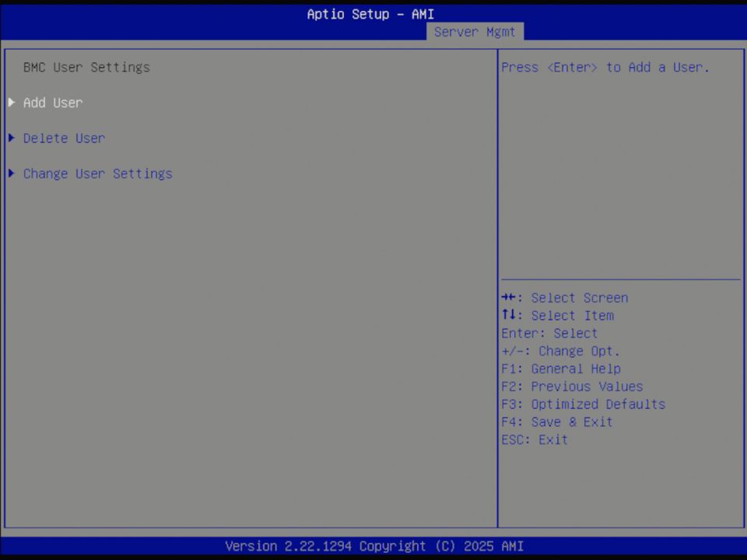Image resolution: width=747 pixels, height=560 pixels.
Task: Click the triangle before Change User Settings
Action: 11,173
